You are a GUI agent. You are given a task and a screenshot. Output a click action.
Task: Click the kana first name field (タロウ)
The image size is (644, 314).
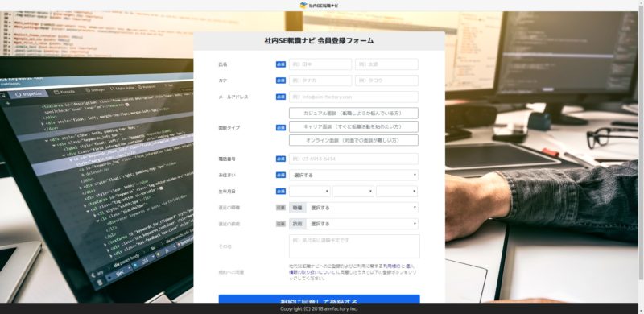pos(386,81)
